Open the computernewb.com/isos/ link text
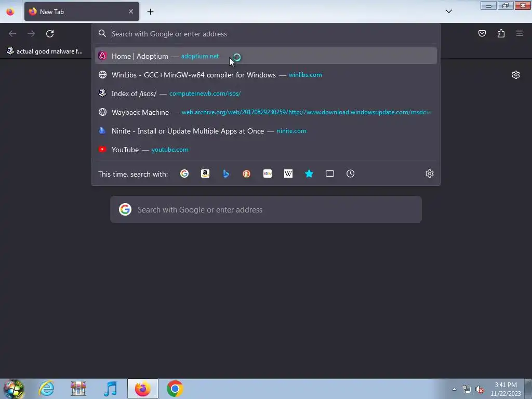532x399 pixels. point(205,94)
